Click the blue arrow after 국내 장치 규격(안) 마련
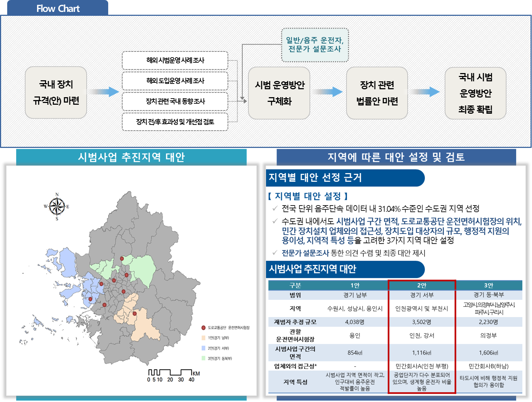This screenshot has height=402, width=532. pyautogui.click(x=103, y=92)
